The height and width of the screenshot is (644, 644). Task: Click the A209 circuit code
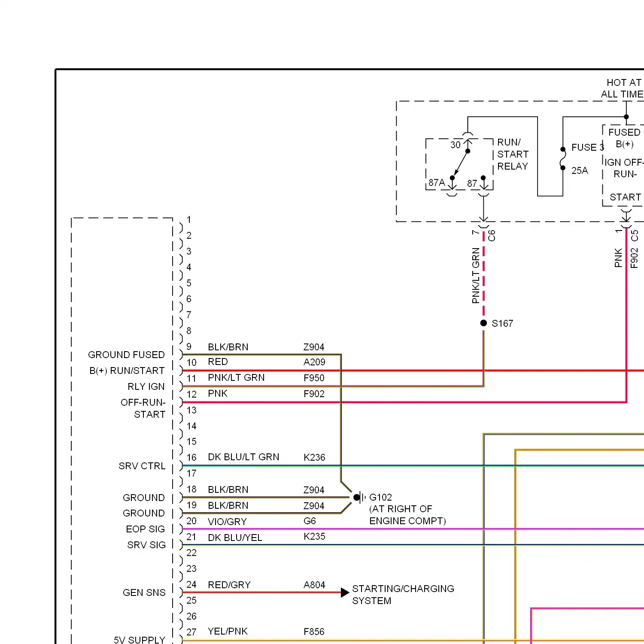pyautogui.click(x=314, y=362)
